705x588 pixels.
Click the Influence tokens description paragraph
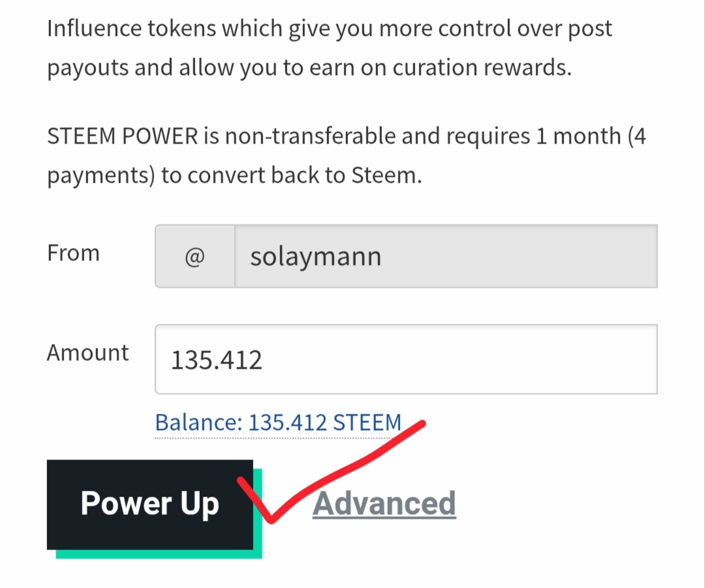[x=330, y=48]
